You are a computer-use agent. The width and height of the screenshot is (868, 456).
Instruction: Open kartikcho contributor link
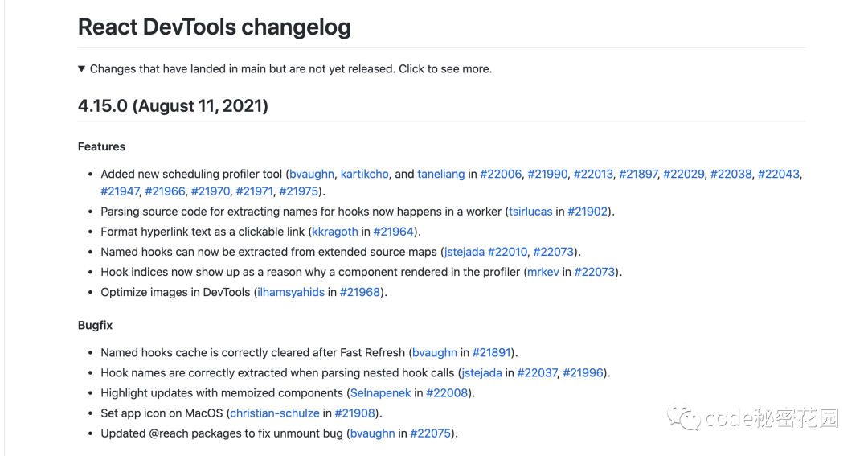364,174
